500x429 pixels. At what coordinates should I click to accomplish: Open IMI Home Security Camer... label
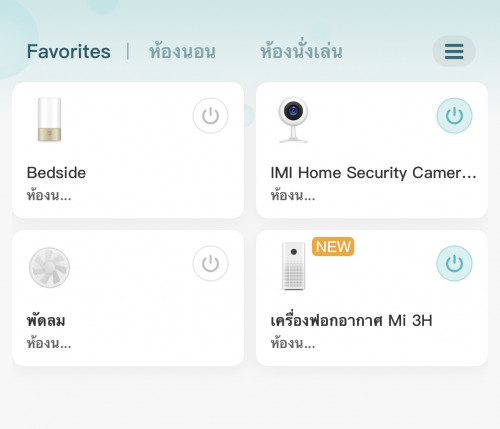click(373, 173)
